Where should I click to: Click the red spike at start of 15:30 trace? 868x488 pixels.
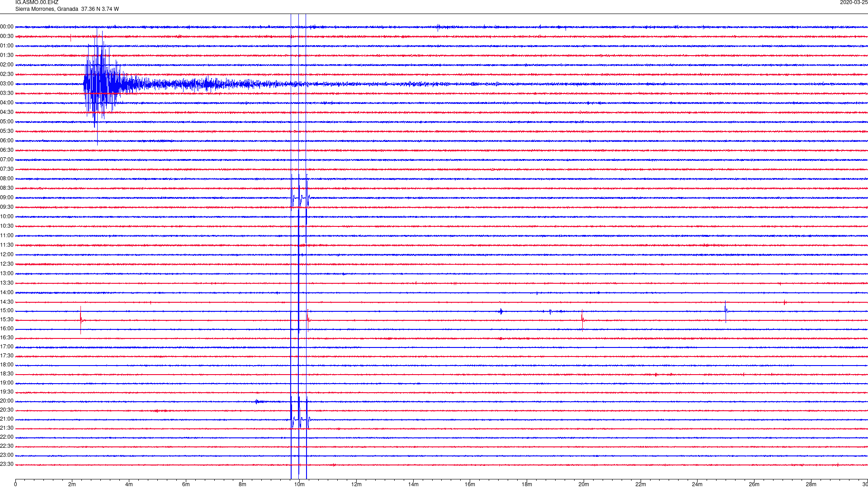[x=81, y=320]
